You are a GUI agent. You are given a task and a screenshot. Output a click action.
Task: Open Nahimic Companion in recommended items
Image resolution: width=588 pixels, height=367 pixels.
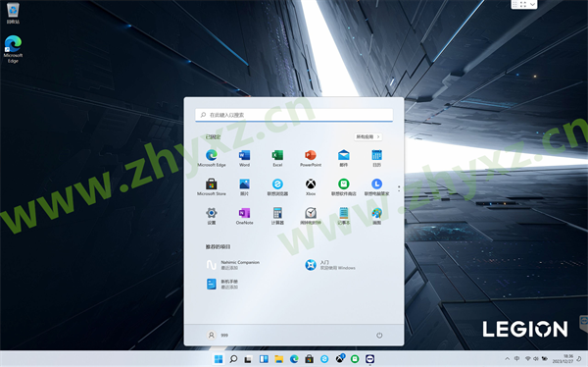click(x=233, y=265)
